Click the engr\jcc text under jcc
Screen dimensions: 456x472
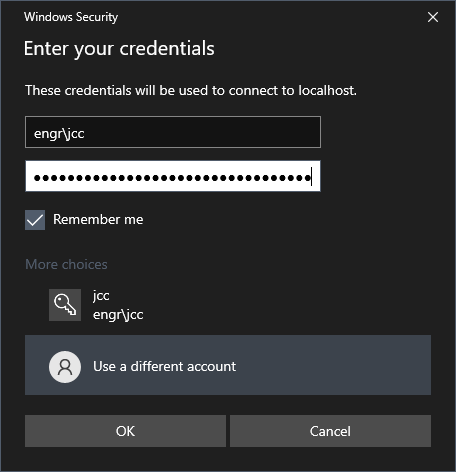[x=118, y=315]
